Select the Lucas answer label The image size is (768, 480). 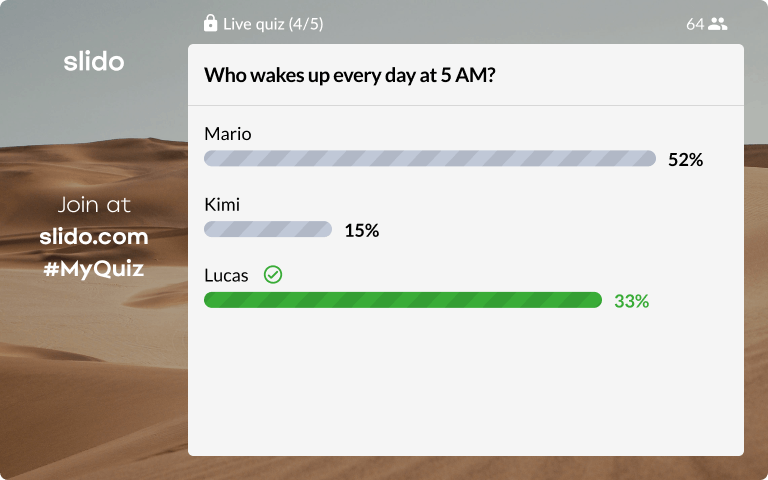226,275
